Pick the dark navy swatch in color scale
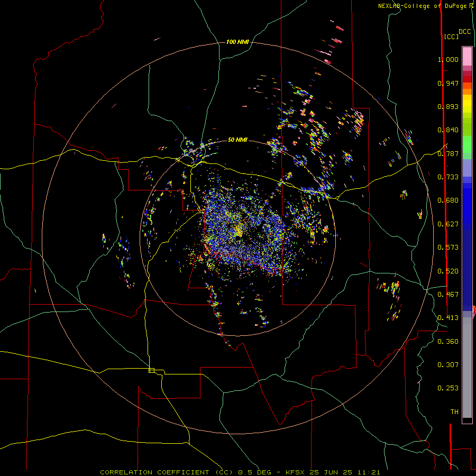 (x=467, y=267)
